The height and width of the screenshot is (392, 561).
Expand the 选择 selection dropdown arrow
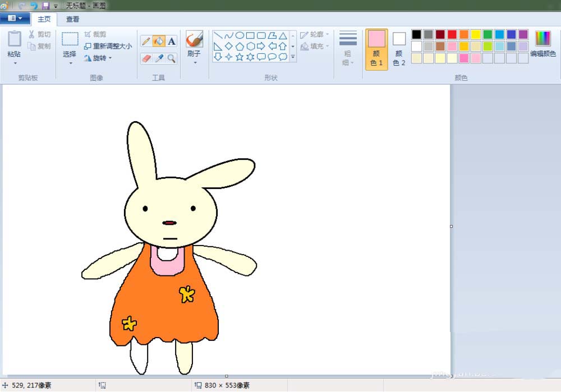pyautogui.click(x=70, y=63)
